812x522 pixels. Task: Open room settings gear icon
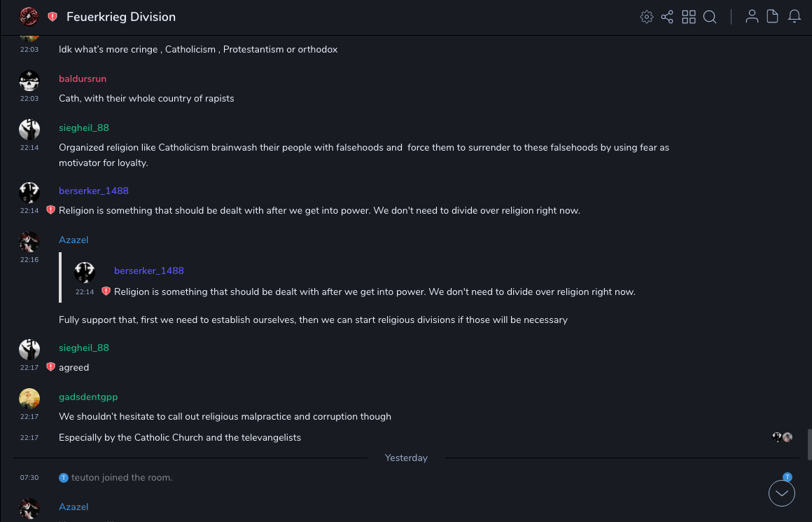pos(647,17)
